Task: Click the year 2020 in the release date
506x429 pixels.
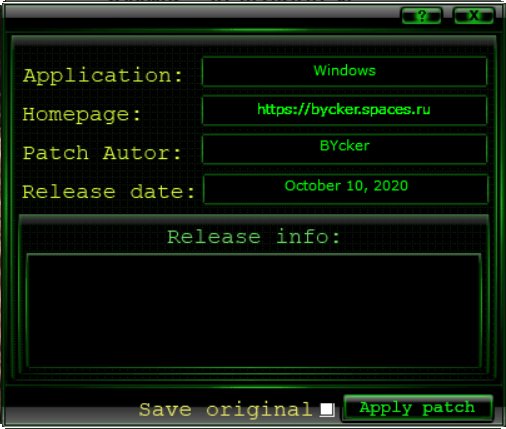Action: point(391,186)
